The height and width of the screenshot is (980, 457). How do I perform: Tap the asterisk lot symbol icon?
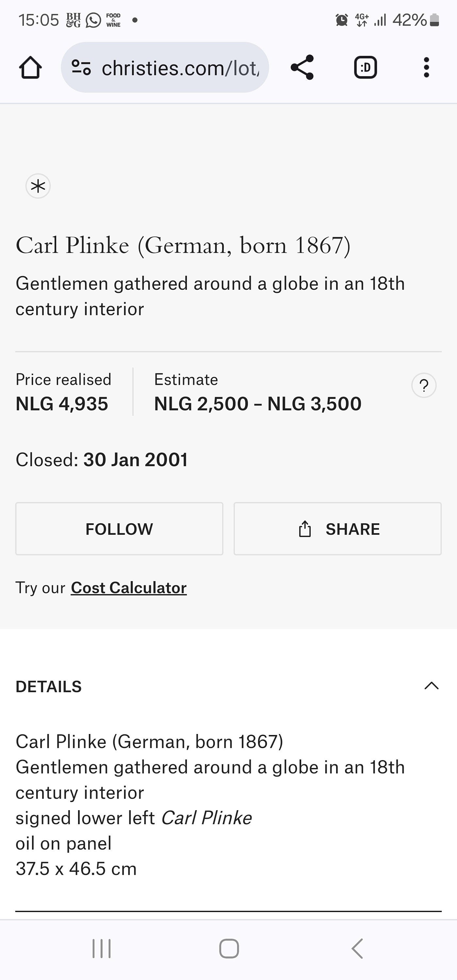tap(38, 186)
